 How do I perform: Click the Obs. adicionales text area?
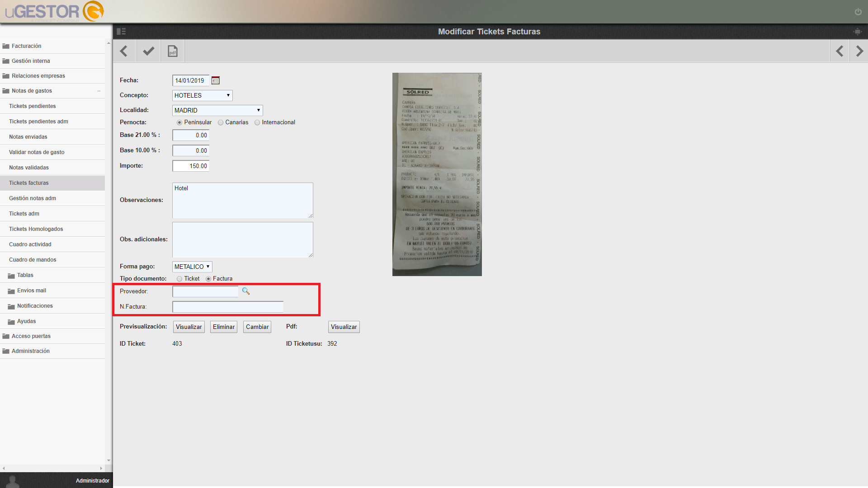click(243, 239)
